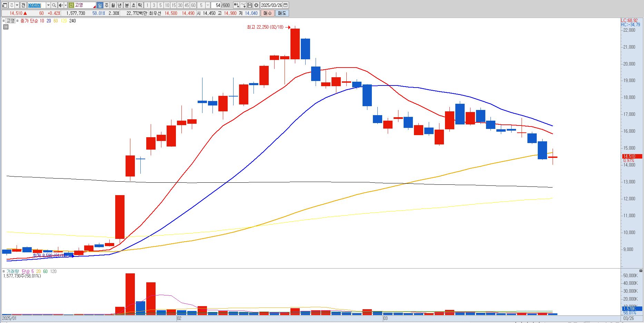
Task: Click the 거래량 volume legend label
Action: click(x=12, y=271)
